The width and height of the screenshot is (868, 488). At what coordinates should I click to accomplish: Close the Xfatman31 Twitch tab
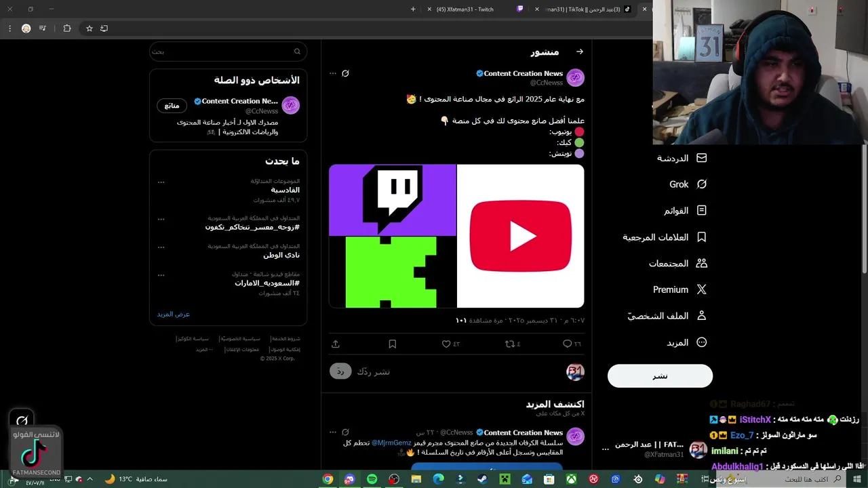[429, 9]
